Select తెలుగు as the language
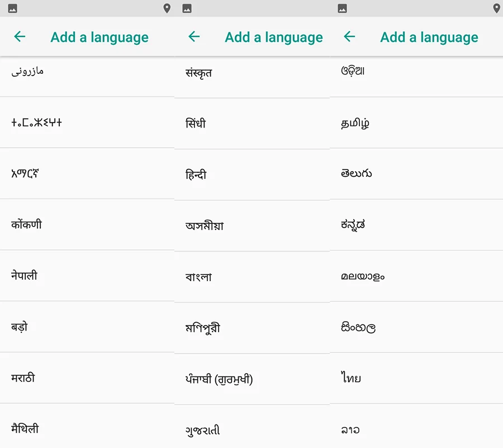Screen dimensions: 503x448 coord(416,173)
